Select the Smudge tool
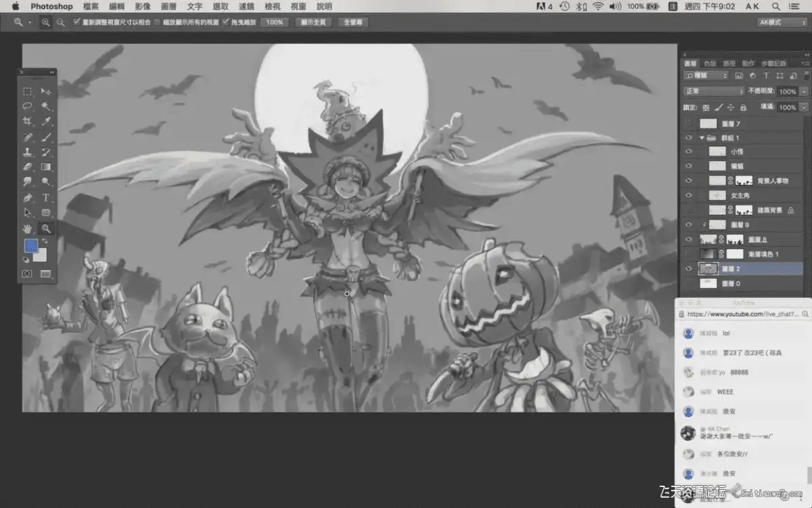812x508 pixels. [x=28, y=182]
